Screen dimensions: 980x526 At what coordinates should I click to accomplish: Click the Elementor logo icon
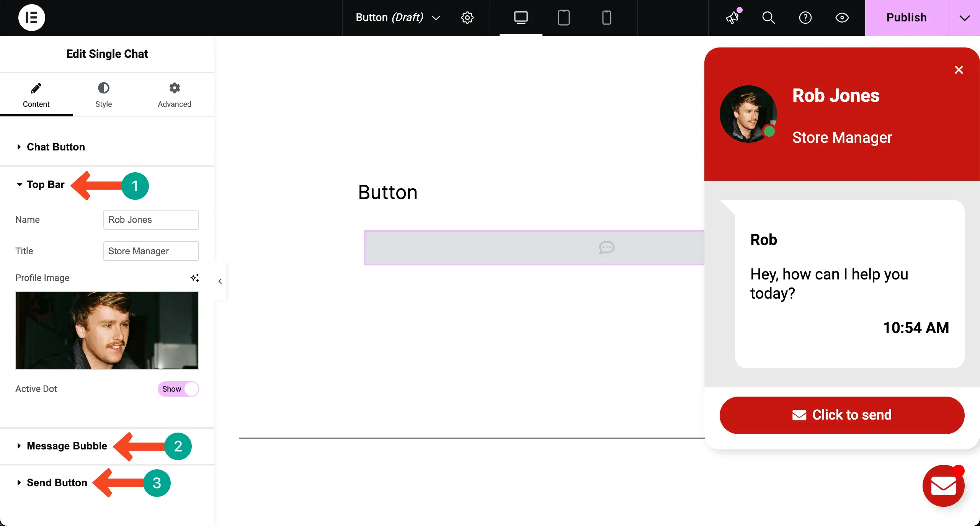click(x=31, y=18)
